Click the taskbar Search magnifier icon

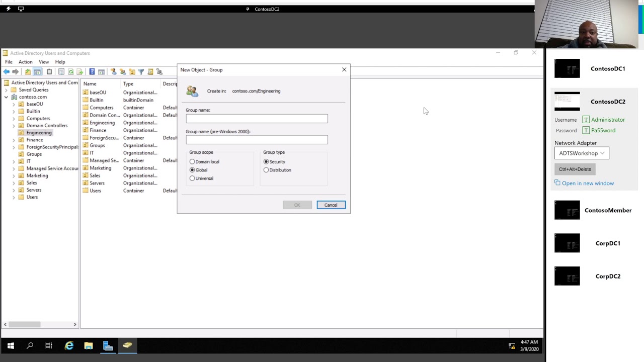coord(30,345)
